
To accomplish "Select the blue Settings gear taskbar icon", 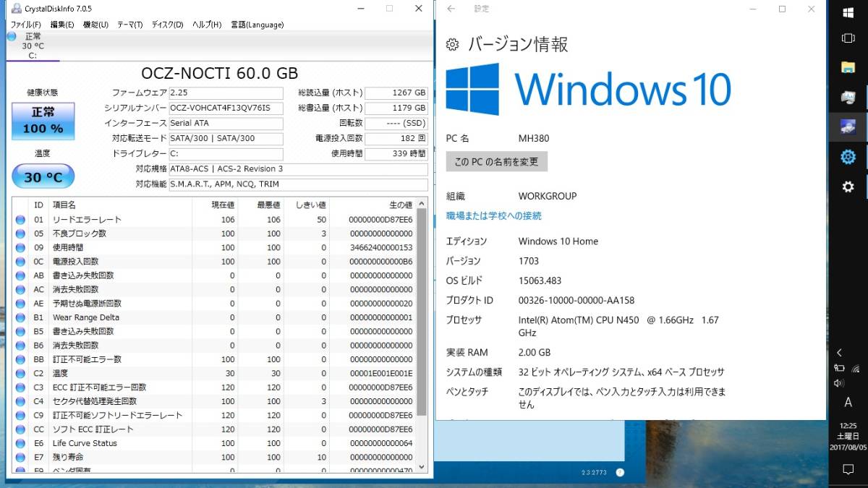I will [x=848, y=156].
